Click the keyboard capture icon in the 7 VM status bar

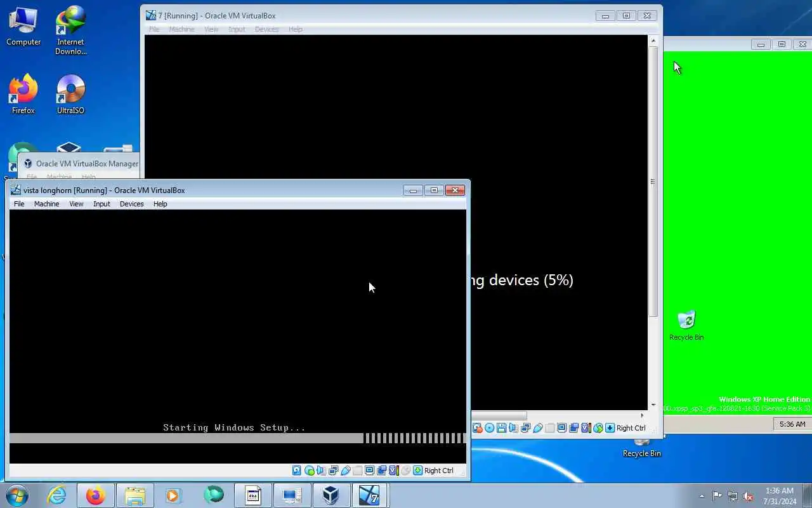tap(610, 428)
